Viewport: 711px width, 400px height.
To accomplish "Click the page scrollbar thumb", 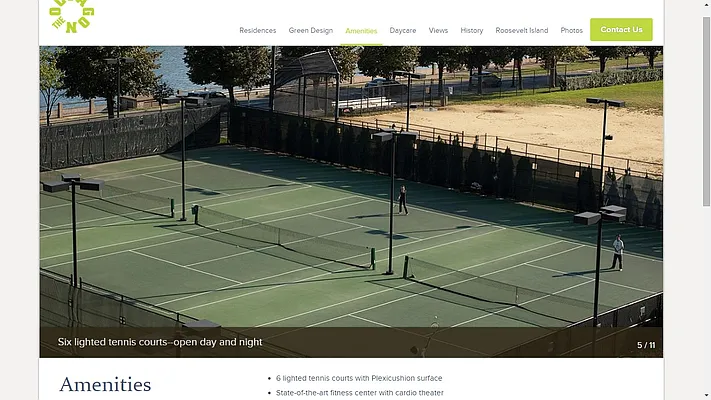I will pos(706,111).
